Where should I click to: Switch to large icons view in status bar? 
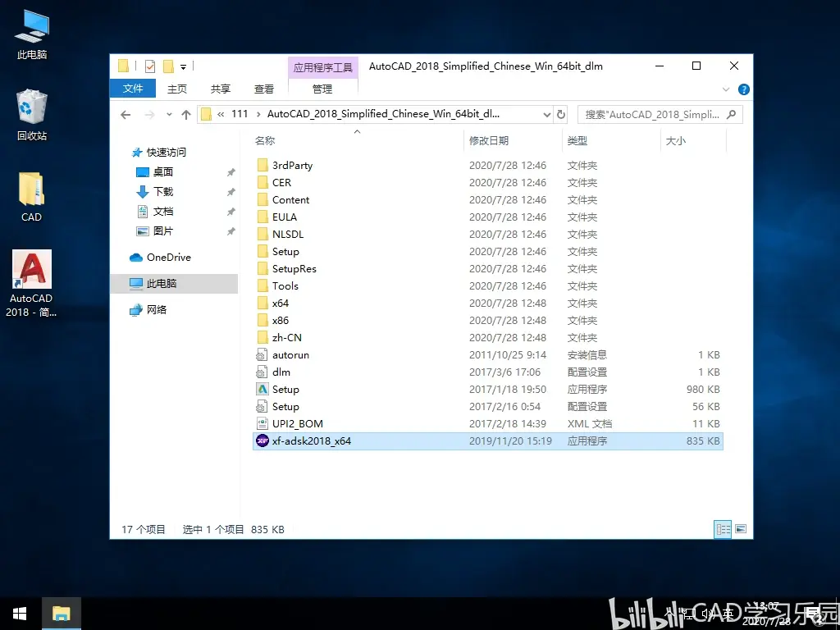(x=741, y=529)
